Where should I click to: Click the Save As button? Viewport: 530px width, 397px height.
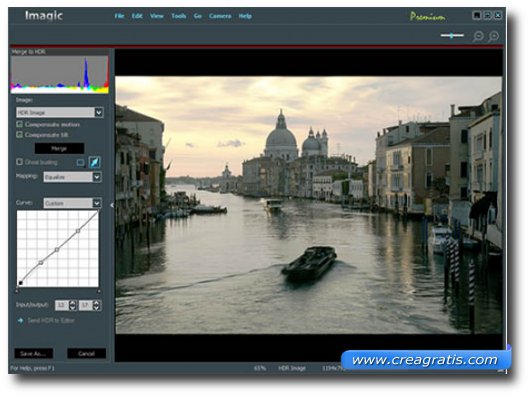(x=33, y=353)
